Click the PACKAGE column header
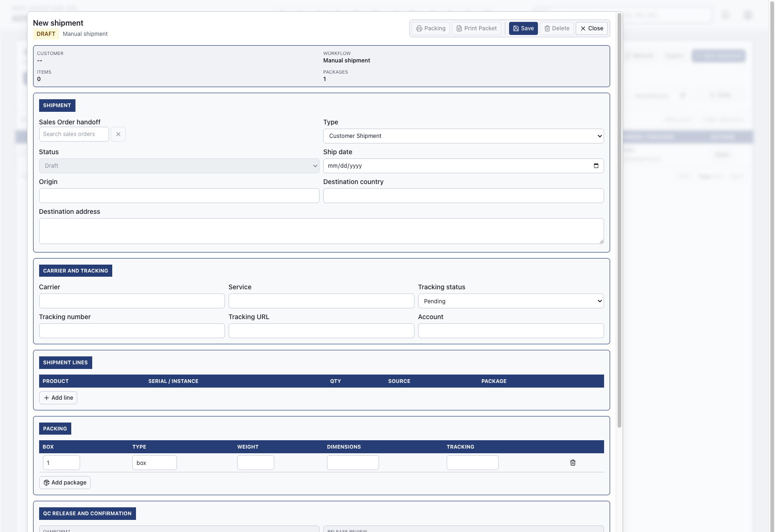Screen dimensions: 775x532 [494, 381]
